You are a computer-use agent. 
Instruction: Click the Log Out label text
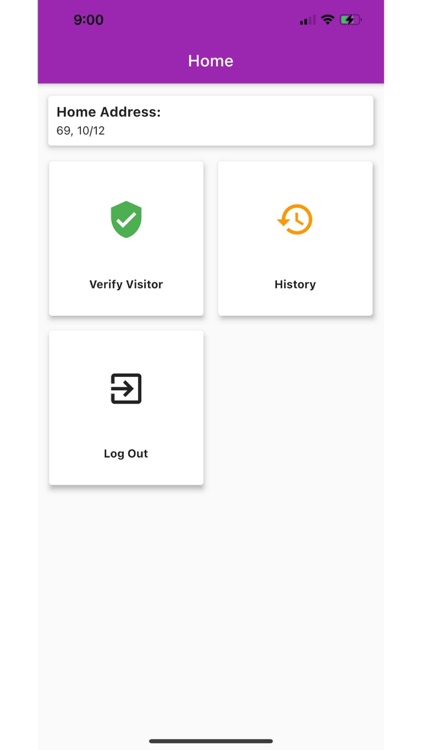tap(126, 453)
